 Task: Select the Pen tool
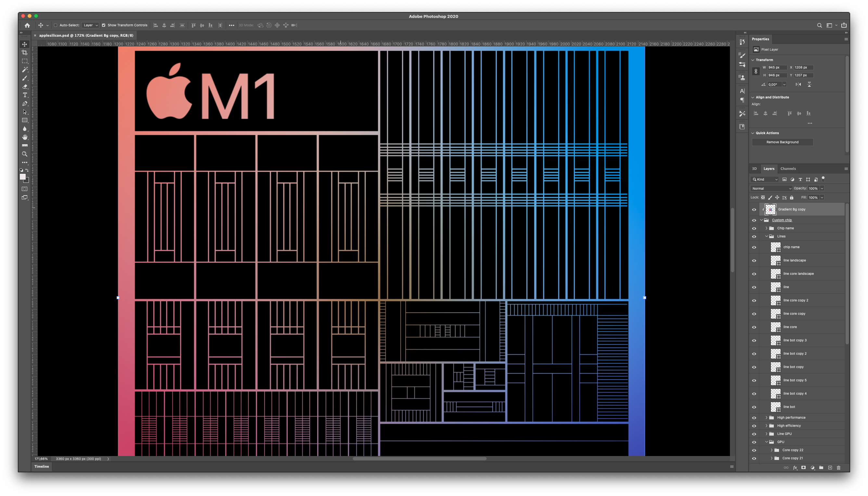point(25,103)
